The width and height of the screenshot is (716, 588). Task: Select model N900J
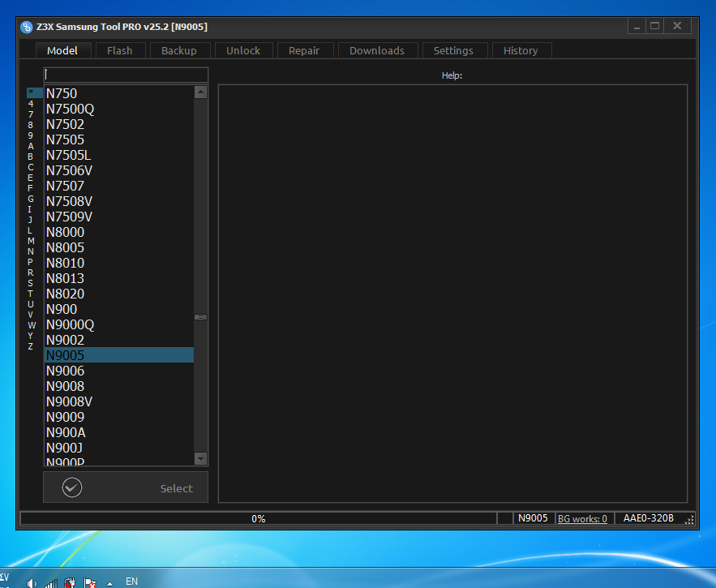119,449
